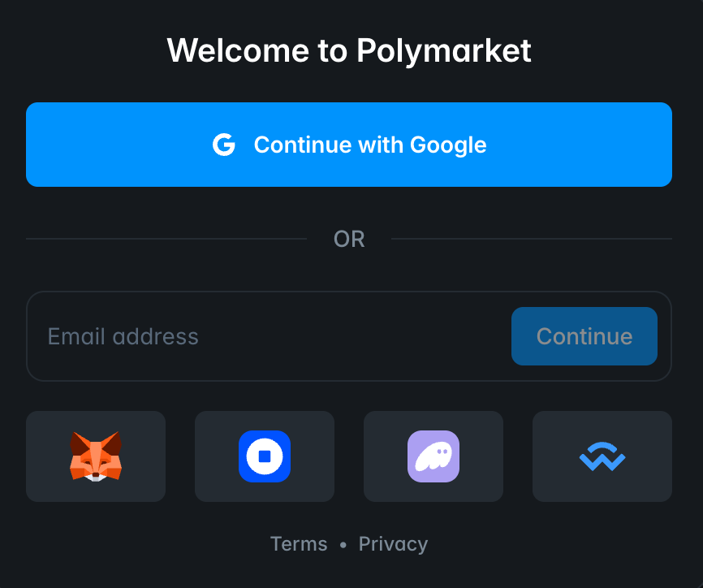Read Polymarket's Terms of service
Viewport: 703px width, 588px height.
click(x=299, y=543)
